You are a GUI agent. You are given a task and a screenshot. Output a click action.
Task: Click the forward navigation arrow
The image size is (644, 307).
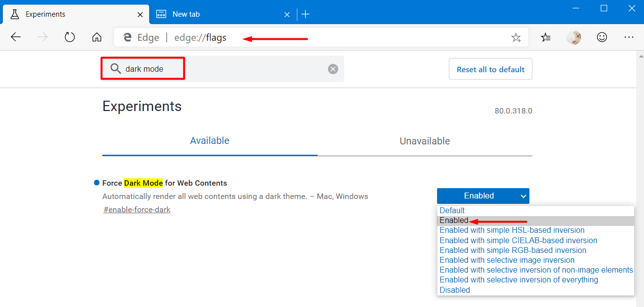43,37
